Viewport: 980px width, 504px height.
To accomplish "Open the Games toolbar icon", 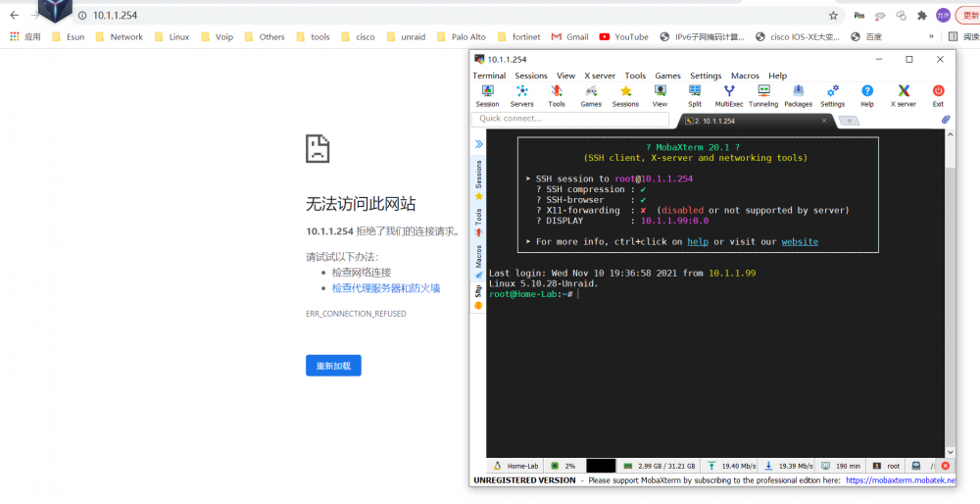I will [x=591, y=96].
